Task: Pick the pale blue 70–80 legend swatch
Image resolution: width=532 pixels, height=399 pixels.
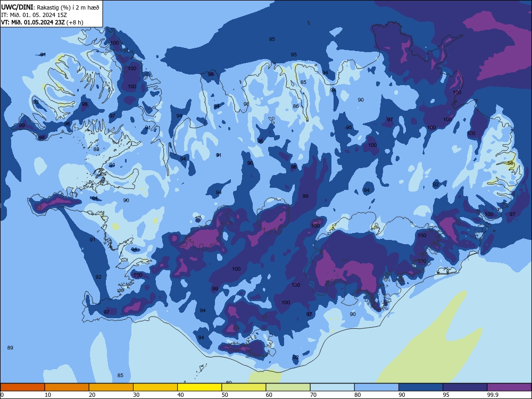Action: 332,387
